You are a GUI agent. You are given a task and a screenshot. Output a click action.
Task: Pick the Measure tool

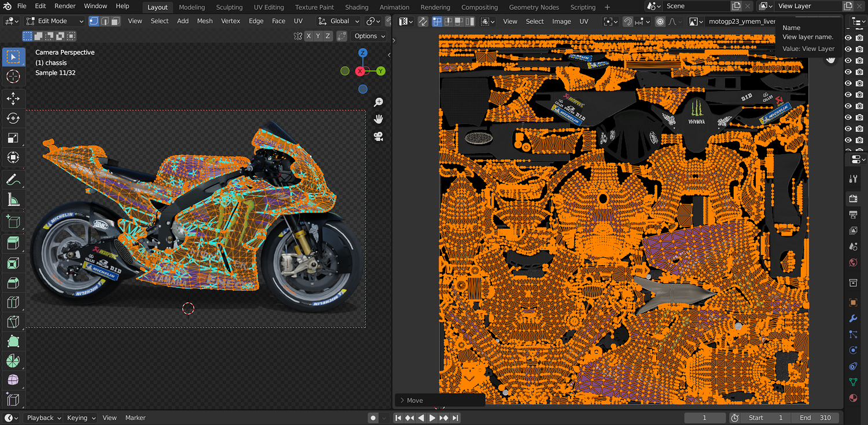coord(13,200)
